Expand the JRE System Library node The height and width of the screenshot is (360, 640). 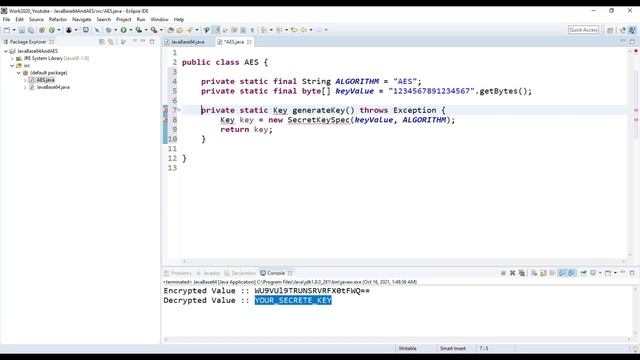click(12, 58)
